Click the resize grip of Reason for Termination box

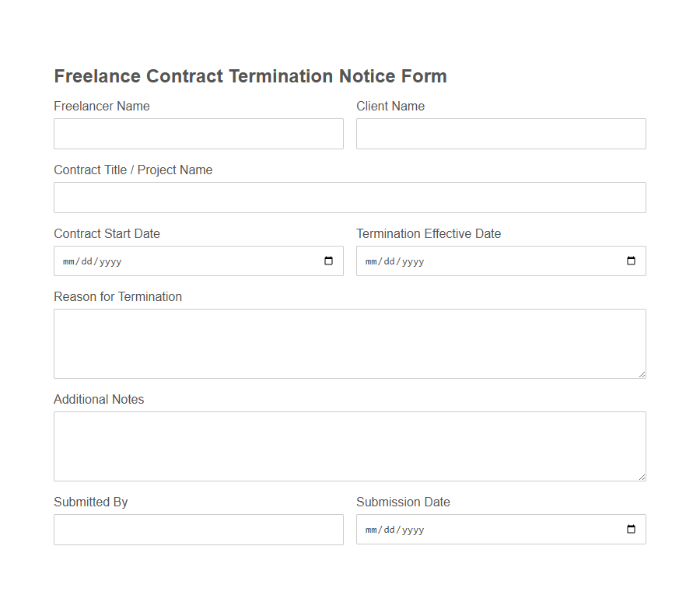coord(642,374)
